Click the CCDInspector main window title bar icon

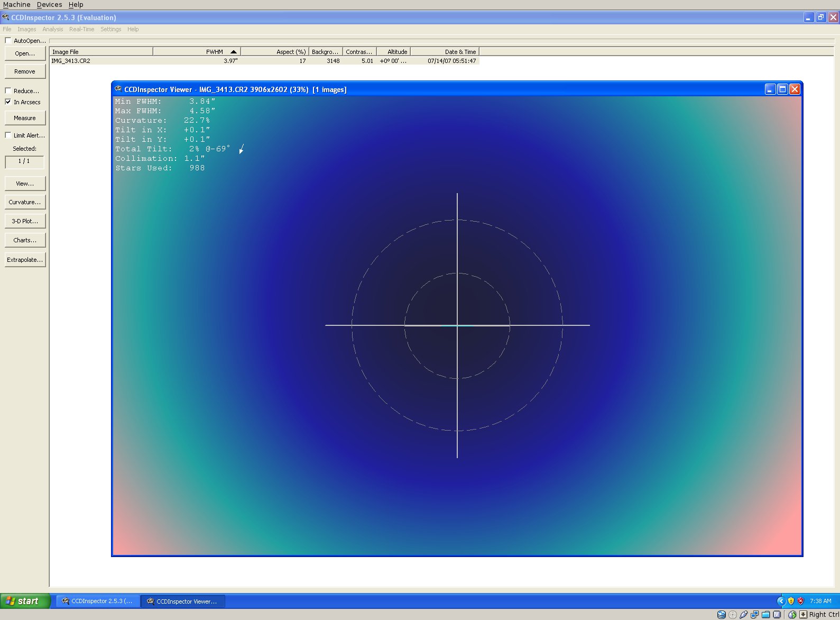(6, 17)
